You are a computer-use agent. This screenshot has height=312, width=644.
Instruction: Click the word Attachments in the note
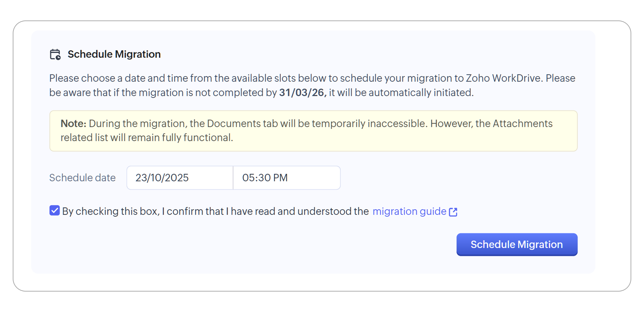tap(522, 123)
